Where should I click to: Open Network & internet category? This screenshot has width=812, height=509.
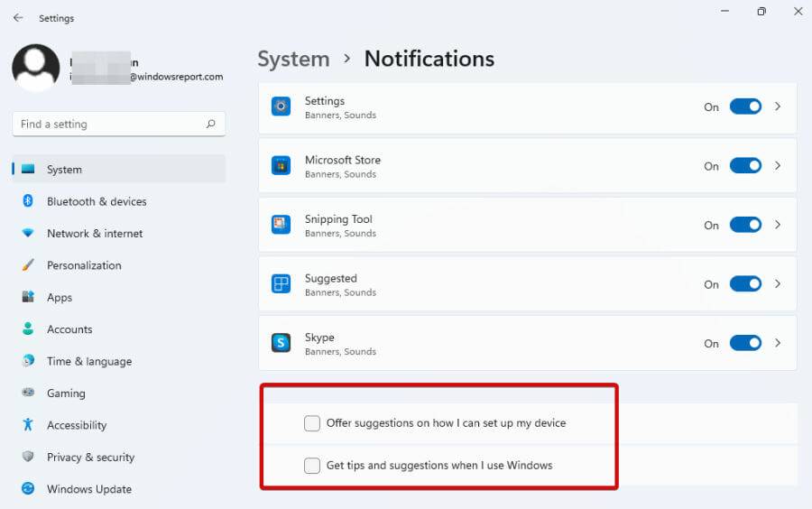[119, 233]
